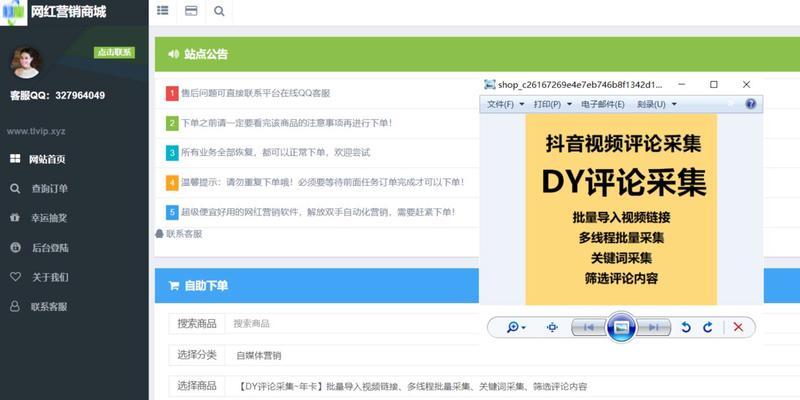Click announcement 4 温馨提示
The image size is (800, 400).
(323, 182)
